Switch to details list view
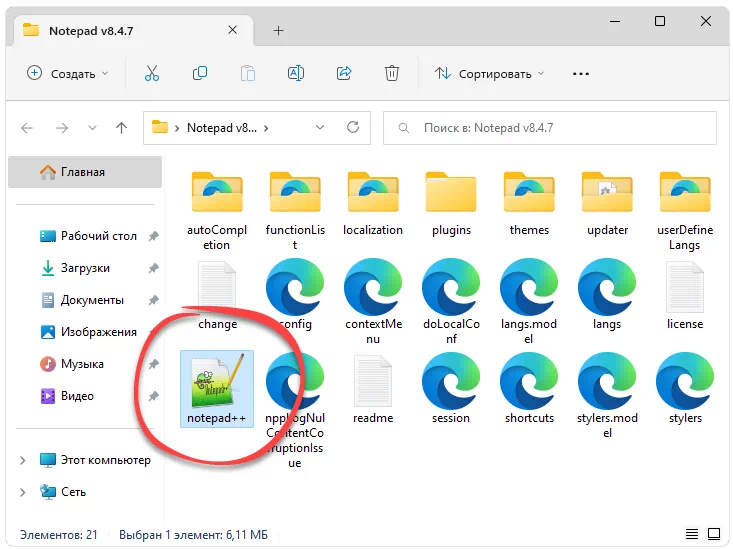This screenshot has height=549, width=733. 692,534
